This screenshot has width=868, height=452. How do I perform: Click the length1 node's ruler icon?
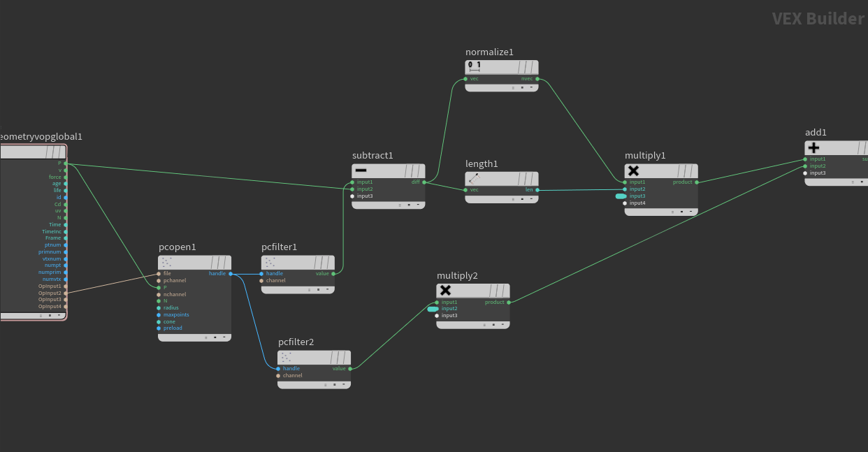[x=475, y=179]
